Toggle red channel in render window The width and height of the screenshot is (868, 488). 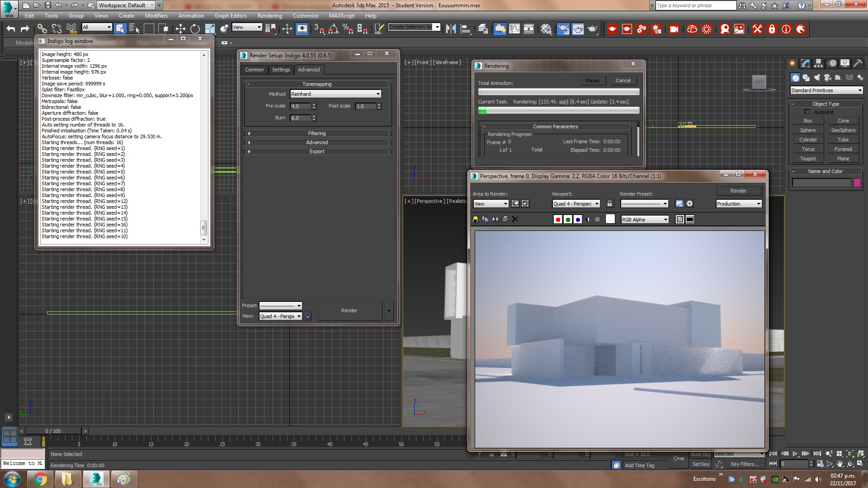coord(558,220)
